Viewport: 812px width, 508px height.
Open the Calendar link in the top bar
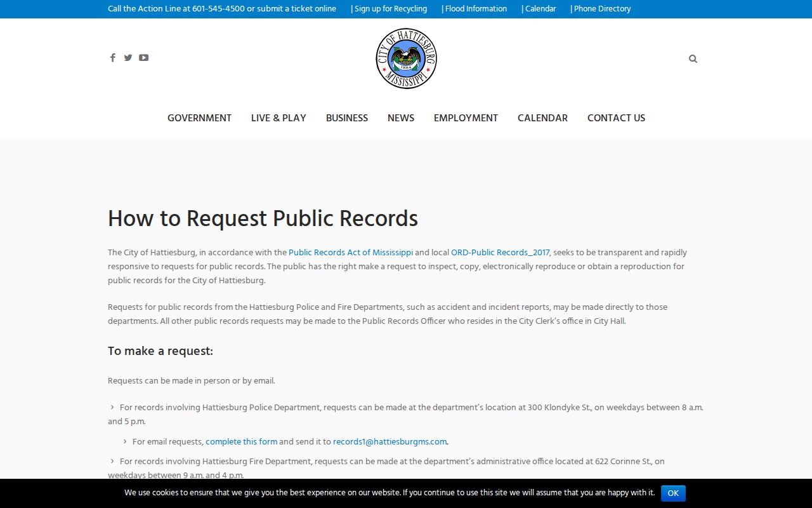click(x=539, y=9)
